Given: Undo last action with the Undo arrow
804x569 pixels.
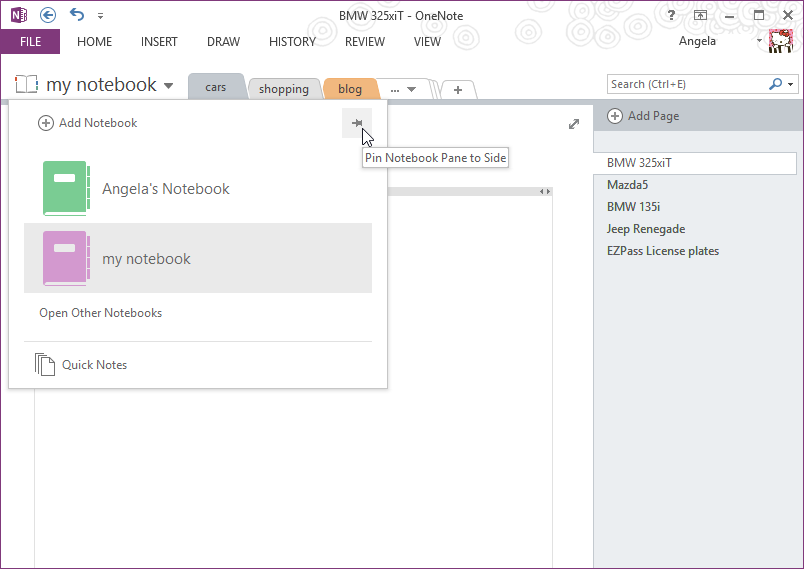Looking at the screenshot, I should coord(77,14).
